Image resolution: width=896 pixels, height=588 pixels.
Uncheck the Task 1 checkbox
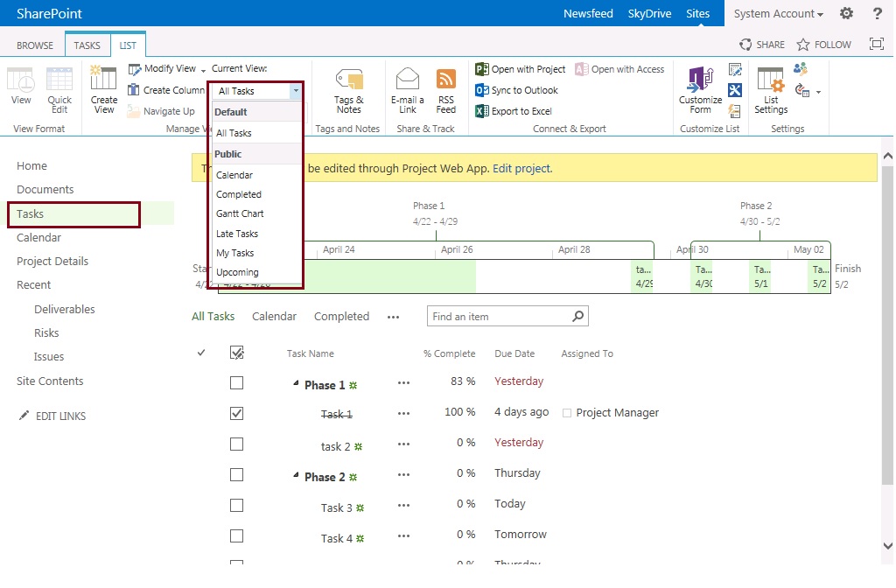pyautogui.click(x=236, y=413)
